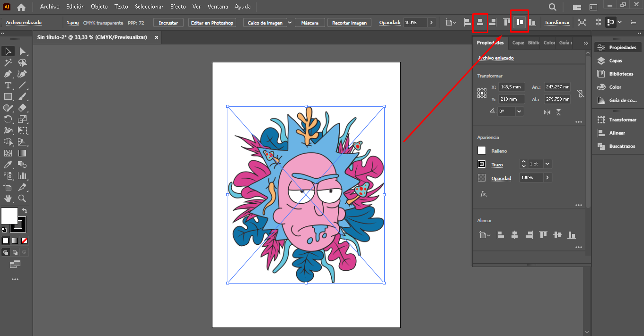
Task: Choose the Eraser tool
Action: pos(22,108)
